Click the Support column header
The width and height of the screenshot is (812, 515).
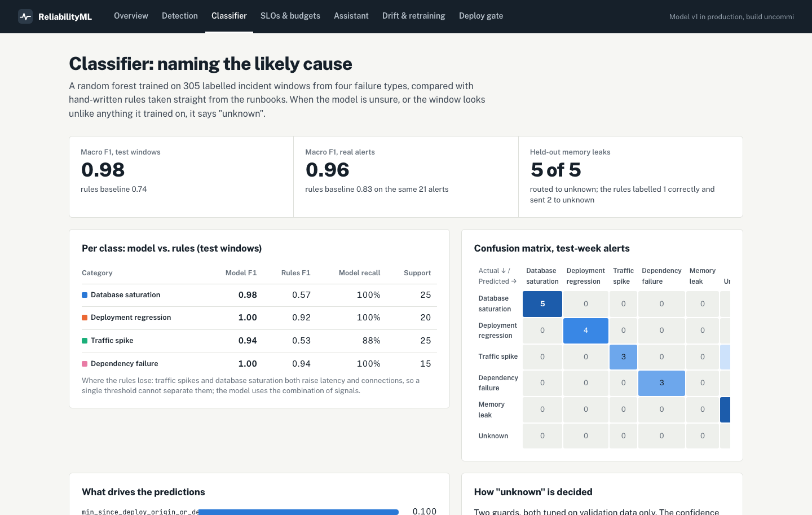pyautogui.click(x=417, y=273)
